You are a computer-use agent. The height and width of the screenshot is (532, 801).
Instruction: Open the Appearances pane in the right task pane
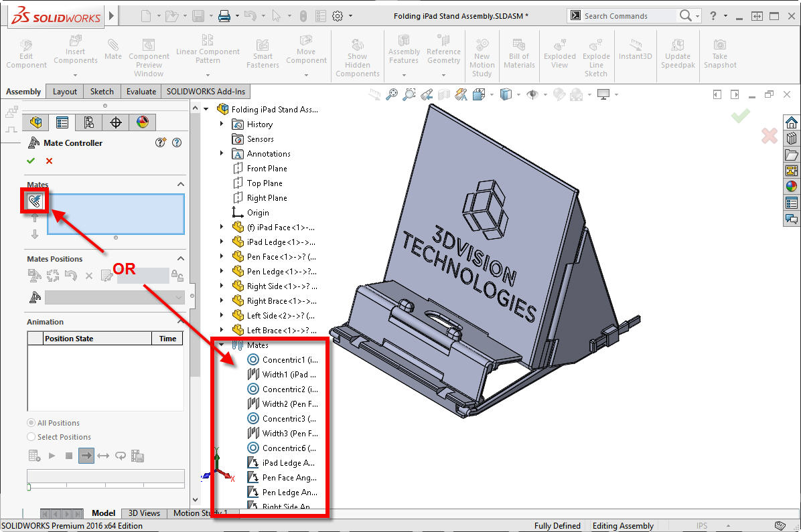792,187
